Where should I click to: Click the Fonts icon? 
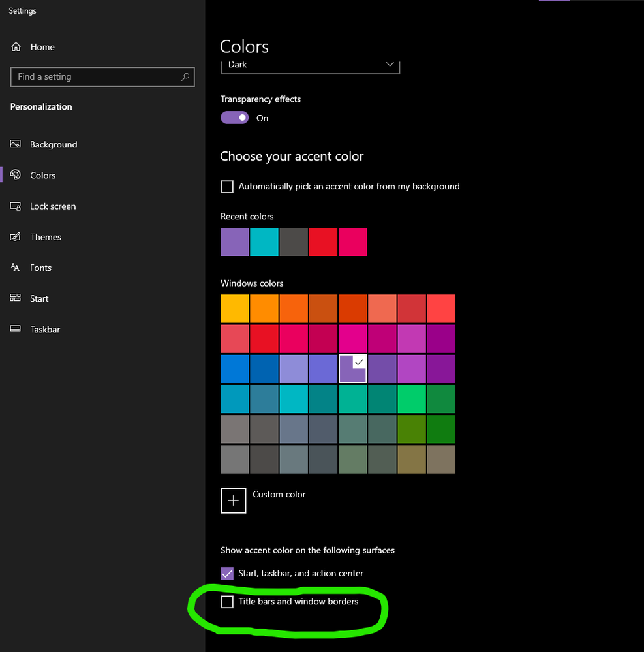tap(16, 268)
